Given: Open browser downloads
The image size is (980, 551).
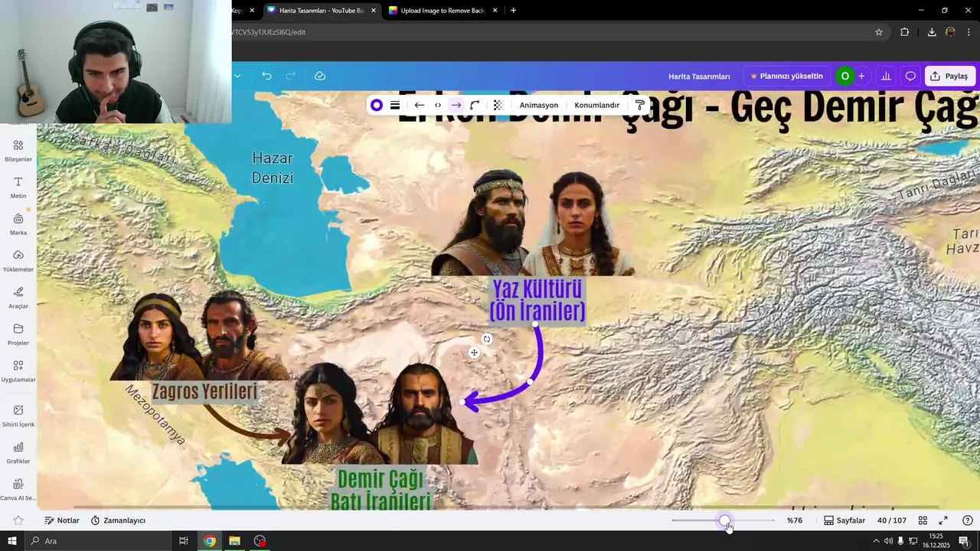Looking at the screenshot, I should pos(932,32).
